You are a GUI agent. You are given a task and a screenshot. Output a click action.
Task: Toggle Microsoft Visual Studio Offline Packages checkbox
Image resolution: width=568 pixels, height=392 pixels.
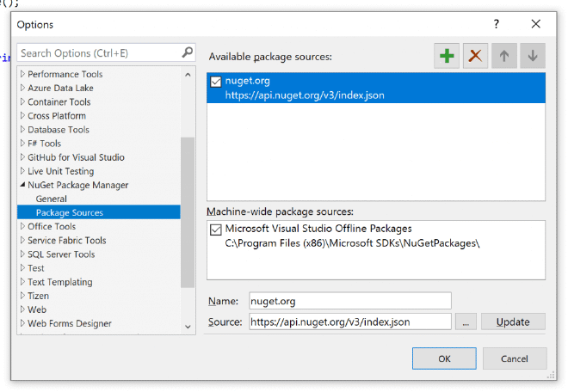tap(215, 230)
